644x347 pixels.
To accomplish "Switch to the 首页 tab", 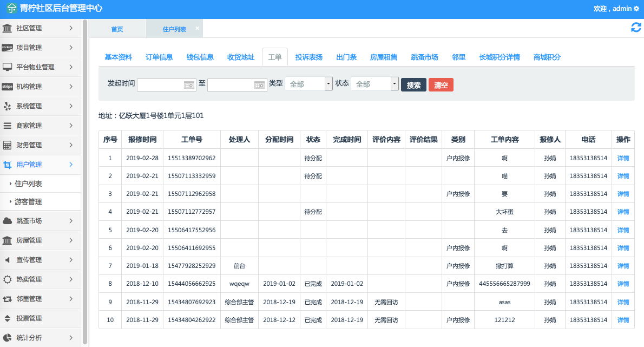I will click(x=117, y=29).
